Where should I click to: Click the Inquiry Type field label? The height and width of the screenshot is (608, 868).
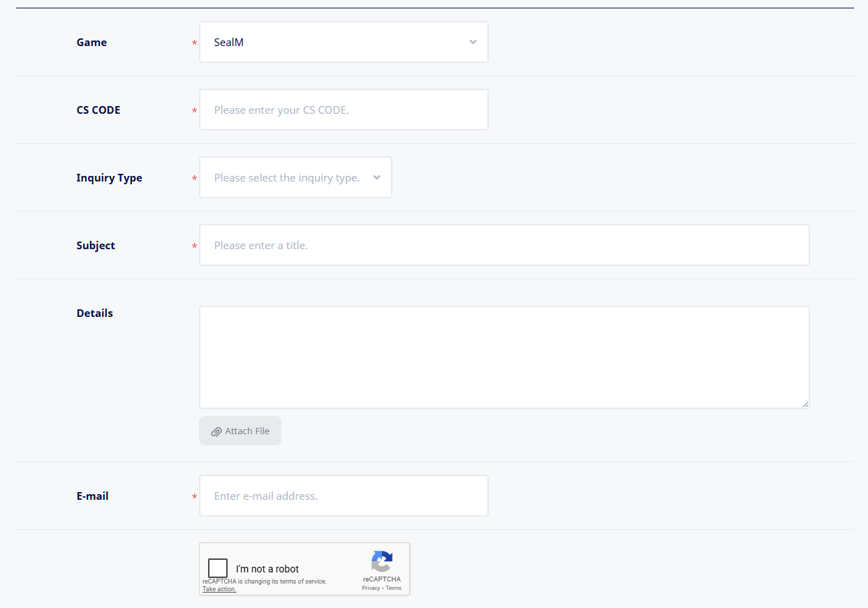(109, 178)
